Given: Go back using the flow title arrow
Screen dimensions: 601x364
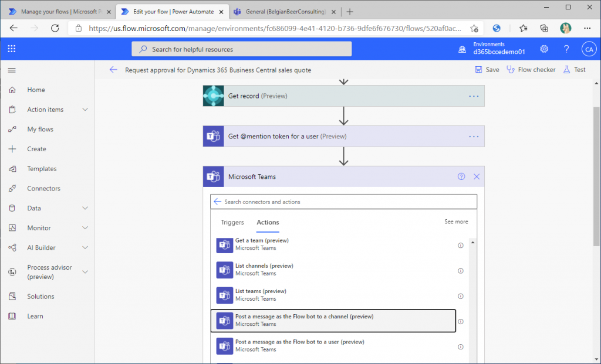Looking at the screenshot, I should pyautogui.click(x=113, y=70).
